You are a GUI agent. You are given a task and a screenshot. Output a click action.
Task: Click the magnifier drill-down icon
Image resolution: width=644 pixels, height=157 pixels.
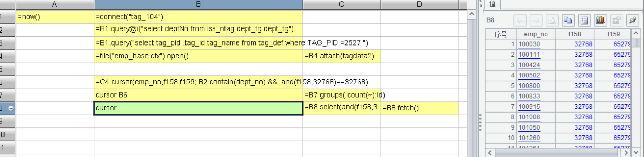click(552, 20)
